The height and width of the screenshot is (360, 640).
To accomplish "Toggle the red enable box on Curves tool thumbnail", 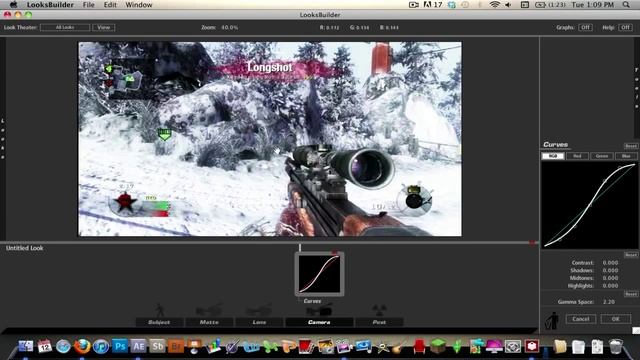I will (335, 253).
